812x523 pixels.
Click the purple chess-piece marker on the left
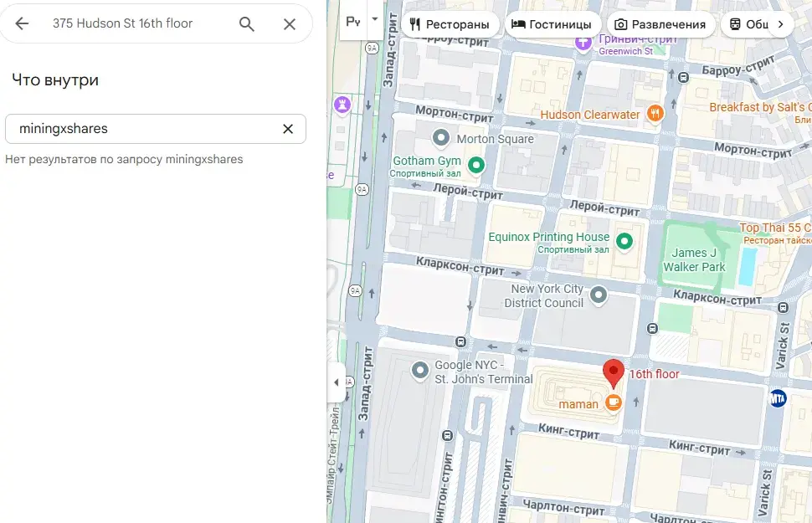(342, 105)
